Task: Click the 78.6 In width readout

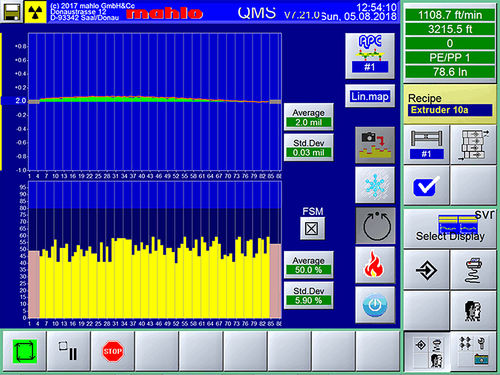Action: [450, 72]
